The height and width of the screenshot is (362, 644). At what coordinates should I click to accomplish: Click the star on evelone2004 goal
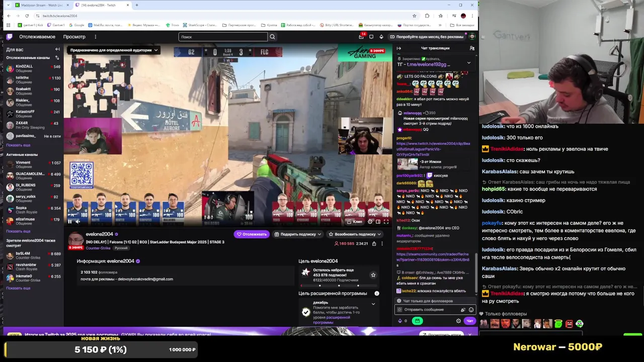click(373, 275)
